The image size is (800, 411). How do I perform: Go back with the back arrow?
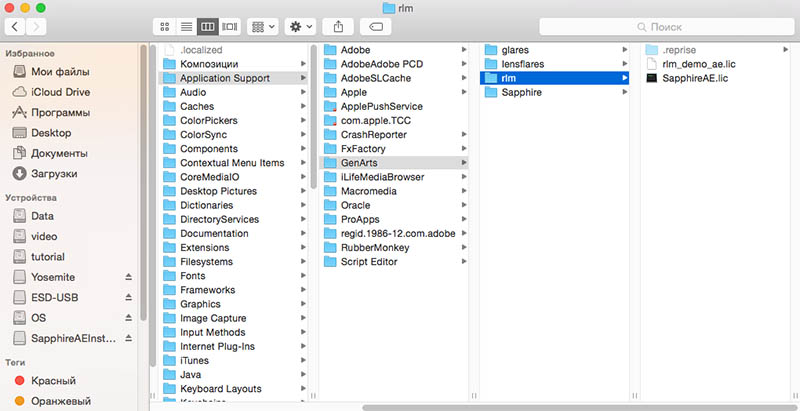click(15, 27)
